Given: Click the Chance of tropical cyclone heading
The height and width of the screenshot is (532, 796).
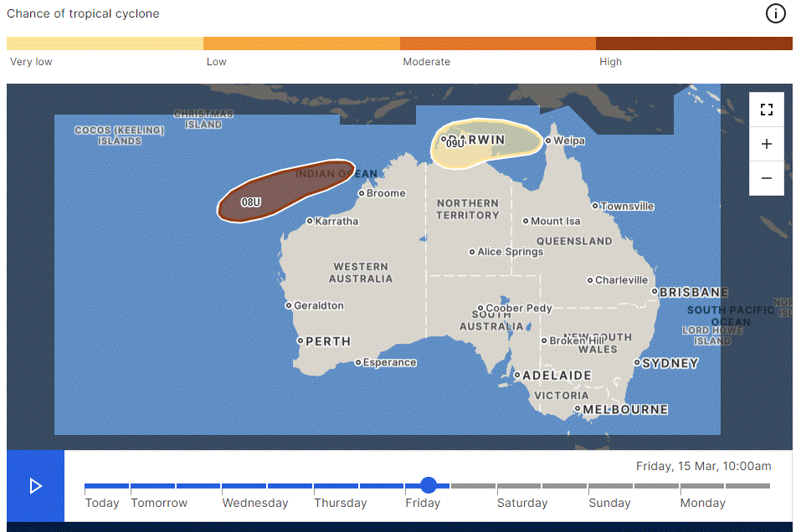Looking at the screenshot, I should pyautogui.click(x=83, y=13).
